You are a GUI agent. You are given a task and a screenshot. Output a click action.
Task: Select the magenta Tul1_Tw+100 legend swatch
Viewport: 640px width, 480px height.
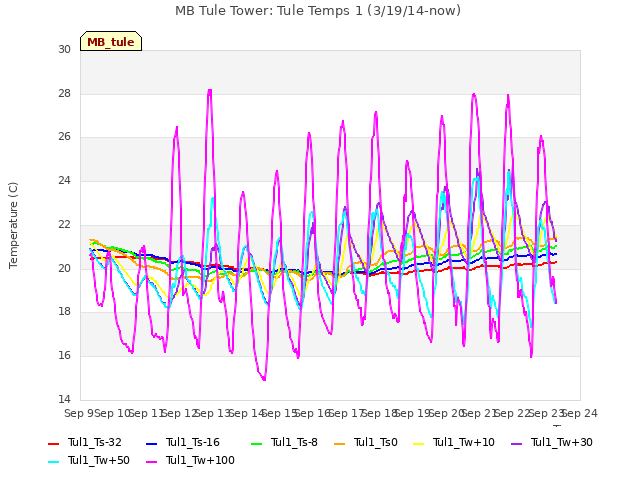(151, 461)
